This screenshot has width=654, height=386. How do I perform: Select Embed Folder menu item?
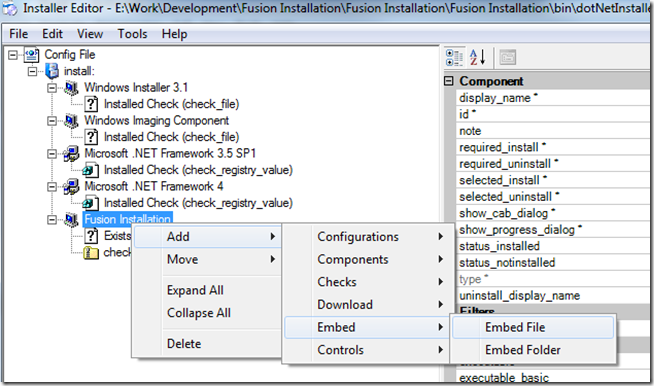(533, 350)
